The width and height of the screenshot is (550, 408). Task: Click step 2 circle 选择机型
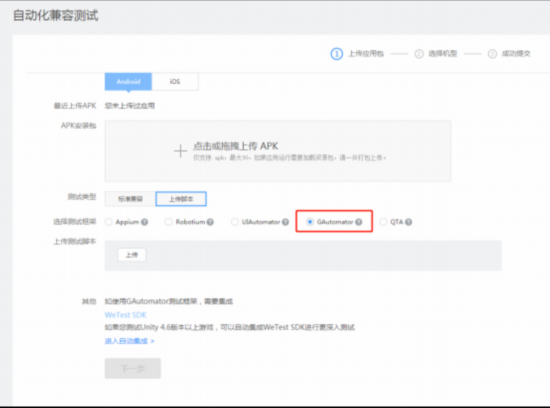(419, 54)
